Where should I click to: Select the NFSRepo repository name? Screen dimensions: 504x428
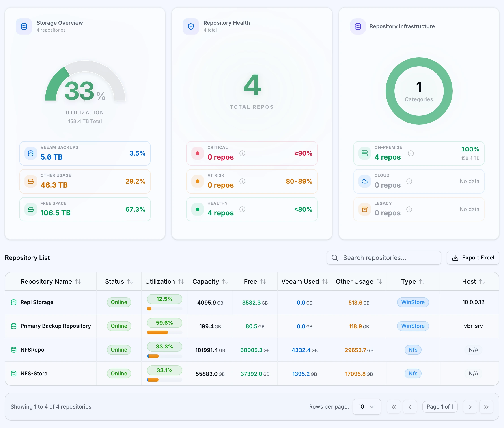click(32, 350)
